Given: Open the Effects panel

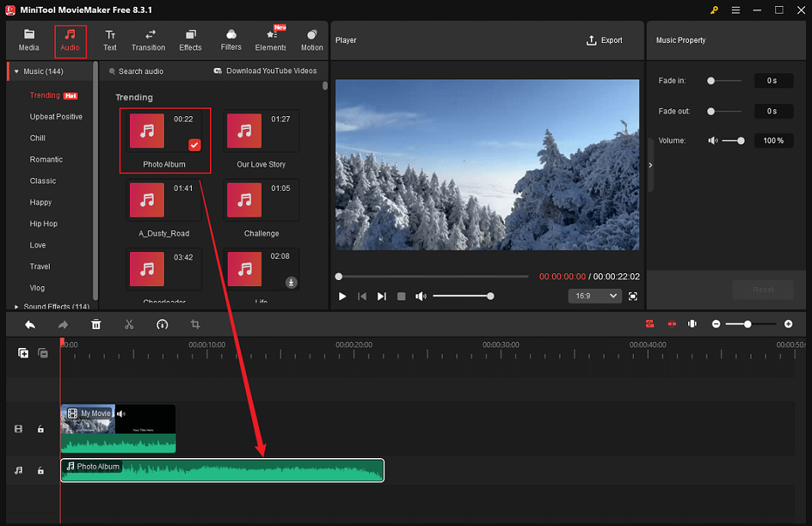Looking at the screenshot, I should pyautogui.click(x=190, y=39).
